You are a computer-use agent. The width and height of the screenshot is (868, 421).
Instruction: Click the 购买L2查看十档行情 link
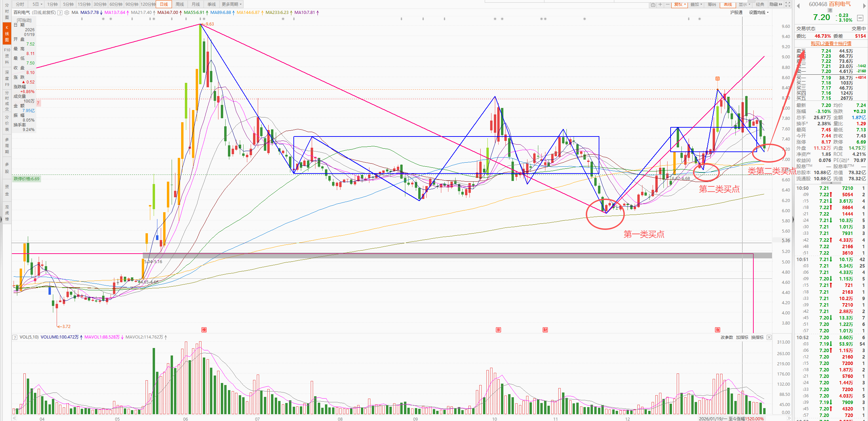pyautogui.click(x=831, y=43)
